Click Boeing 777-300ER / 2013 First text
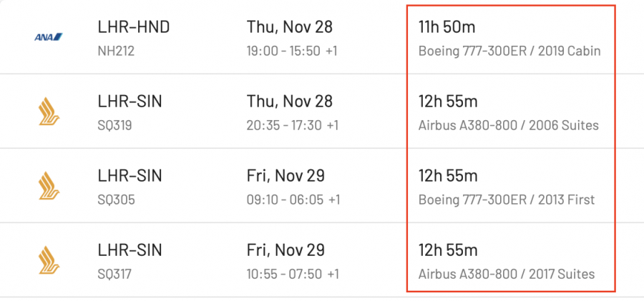The image size is (644, 301). point(507,199)
